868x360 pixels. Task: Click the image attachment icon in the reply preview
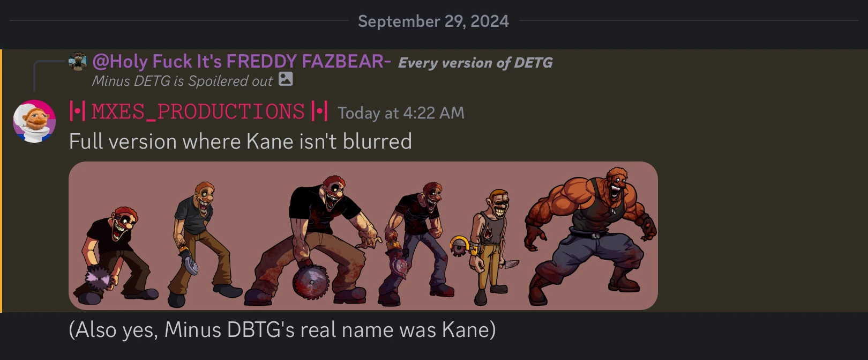click(x=286, y=79)
